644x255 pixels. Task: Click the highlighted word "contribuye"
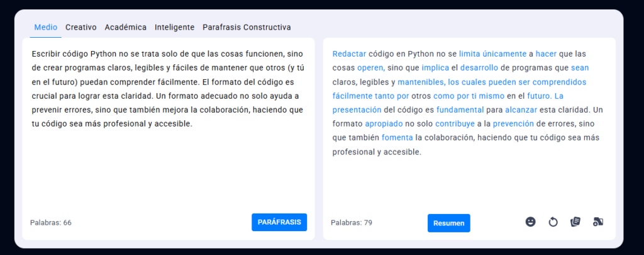coord(455,124)
